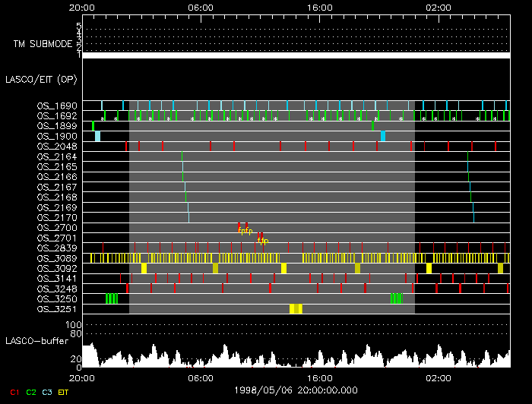Click the LASCO-buffer 80 level label

tap(76, 334)
